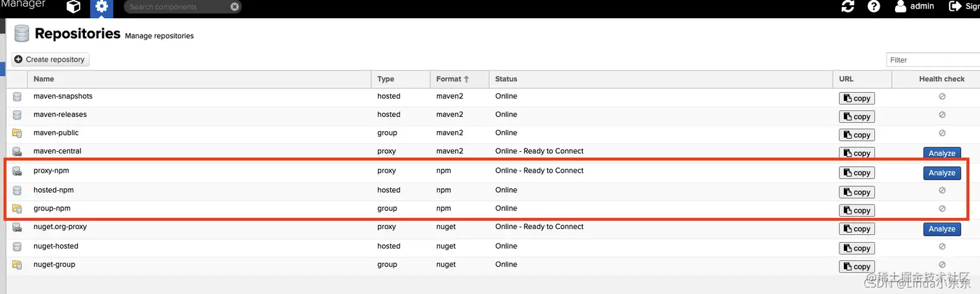This screenshot has width=980, height=294.
Task: Copy URL of nuget.org-proxy
Action: tap(857, 229)
